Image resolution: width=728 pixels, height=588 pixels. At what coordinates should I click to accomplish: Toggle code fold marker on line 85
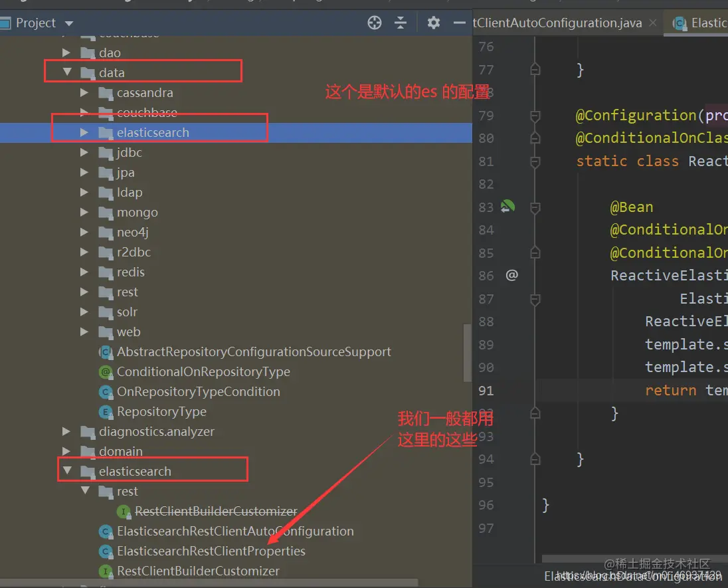coord(535,252)
